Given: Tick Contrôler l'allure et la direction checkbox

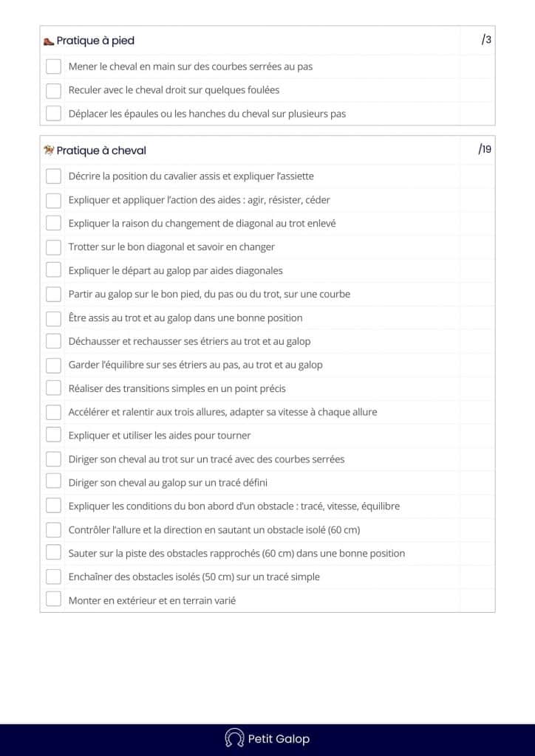Looking at the screenshot, I should click(x=53, y=529).
